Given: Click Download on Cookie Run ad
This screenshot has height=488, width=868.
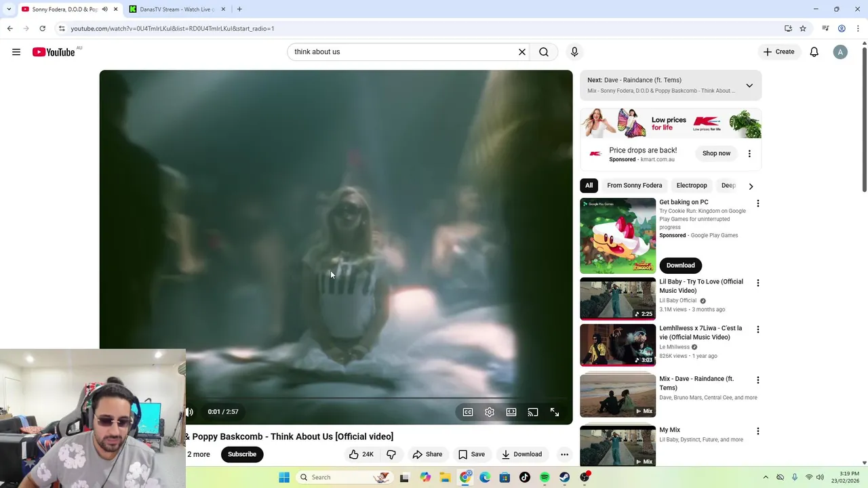Looking at the screenshot, I should [x=680, y=265].
